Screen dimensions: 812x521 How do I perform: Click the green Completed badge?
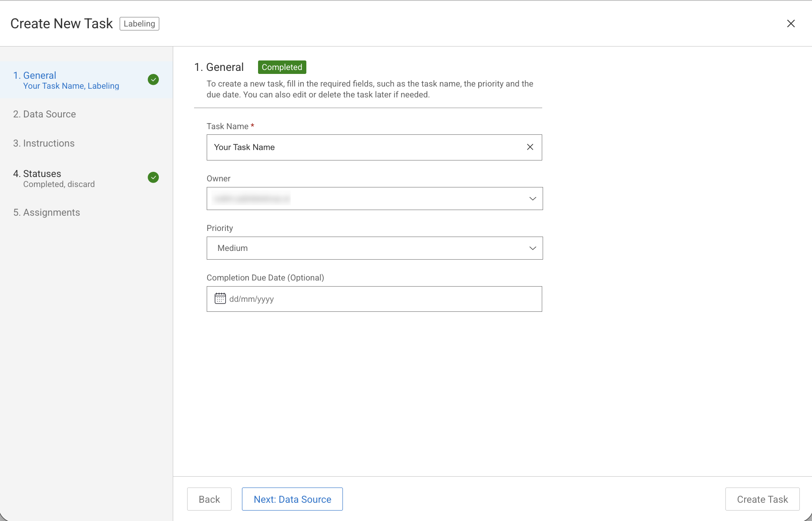tap(282, 67)
